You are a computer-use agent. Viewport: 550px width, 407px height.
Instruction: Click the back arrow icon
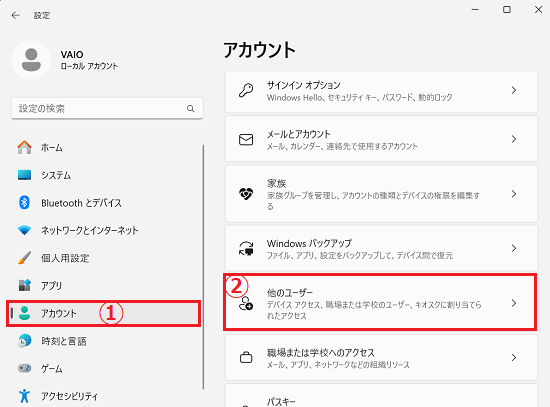pyautogui.click(x=15, y=15)
